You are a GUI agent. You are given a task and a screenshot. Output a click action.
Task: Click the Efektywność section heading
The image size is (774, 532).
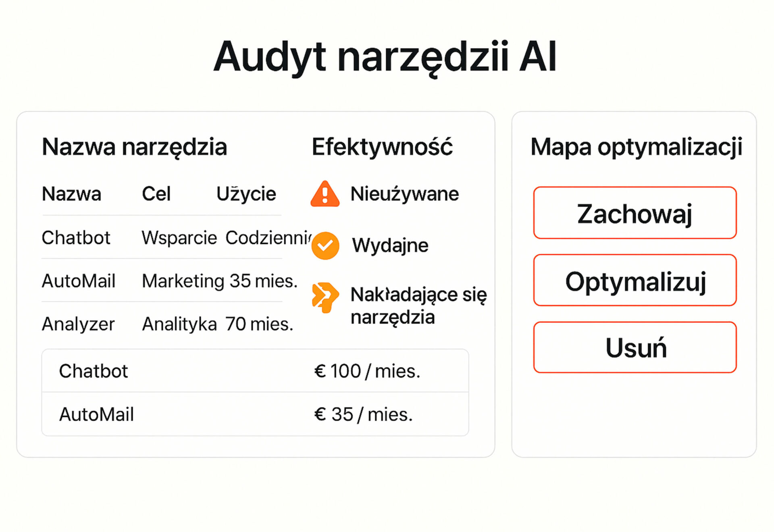[x=382, y=147]
